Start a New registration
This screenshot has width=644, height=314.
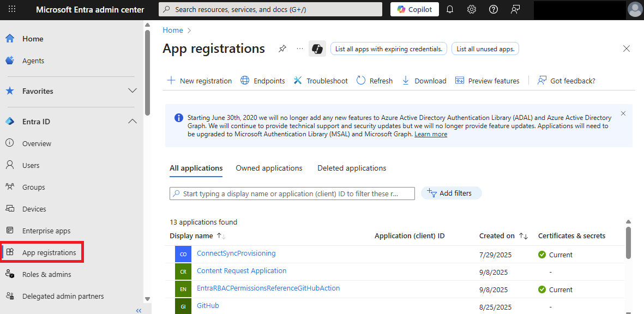pos(199,81)
